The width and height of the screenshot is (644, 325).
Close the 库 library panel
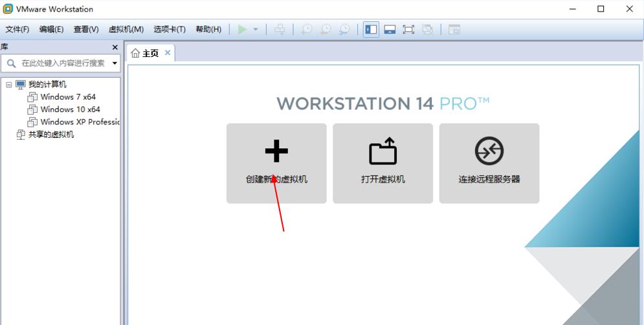click(x=115, y=47)
